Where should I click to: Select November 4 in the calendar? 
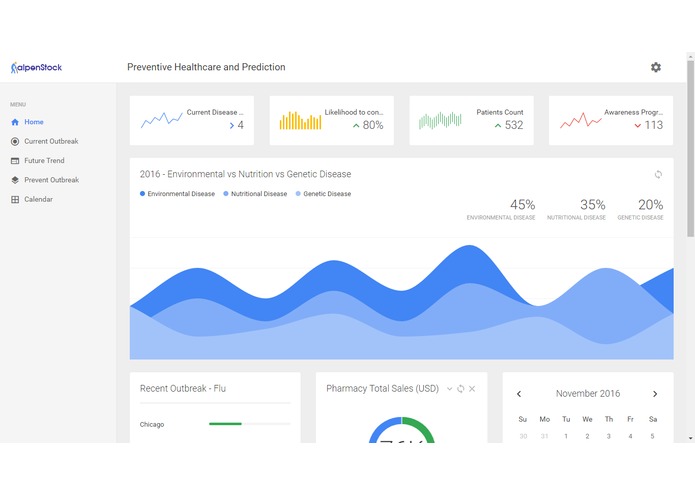(630, 436)
